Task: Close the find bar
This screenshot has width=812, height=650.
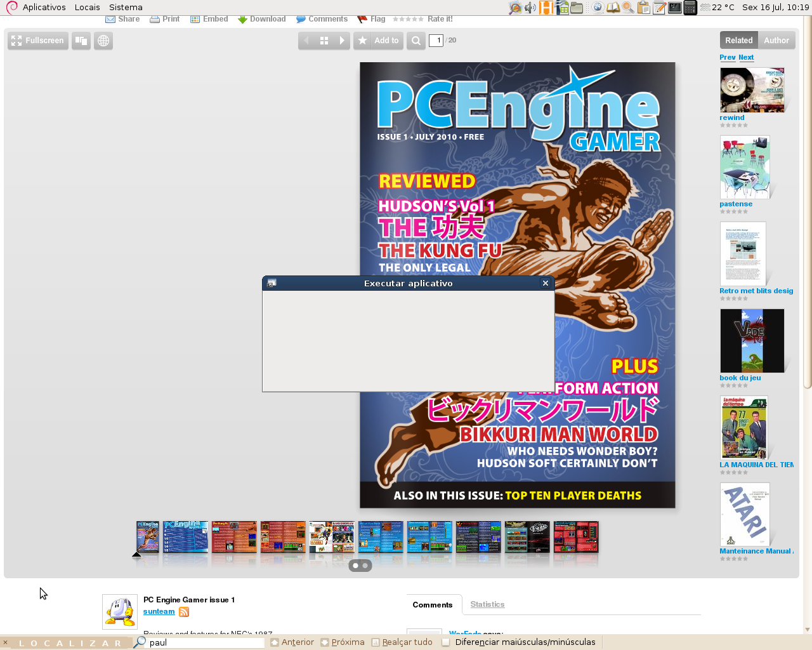Action: click(5, 642)
